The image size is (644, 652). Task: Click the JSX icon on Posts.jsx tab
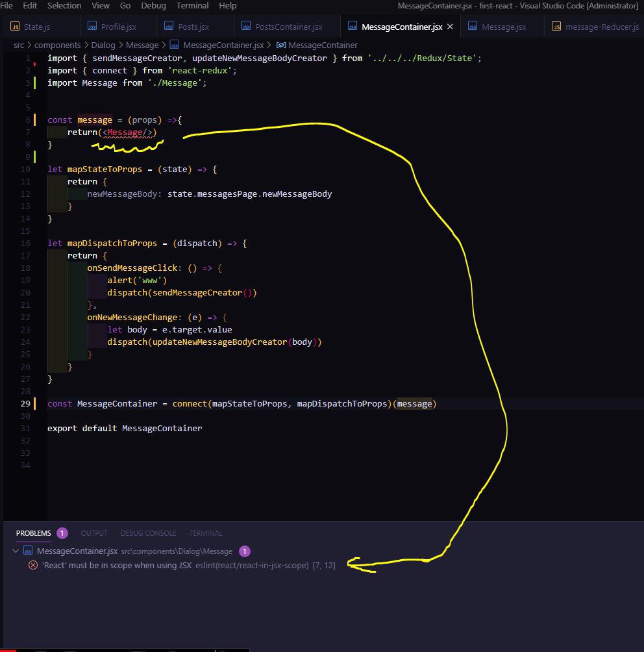[168, 26]
